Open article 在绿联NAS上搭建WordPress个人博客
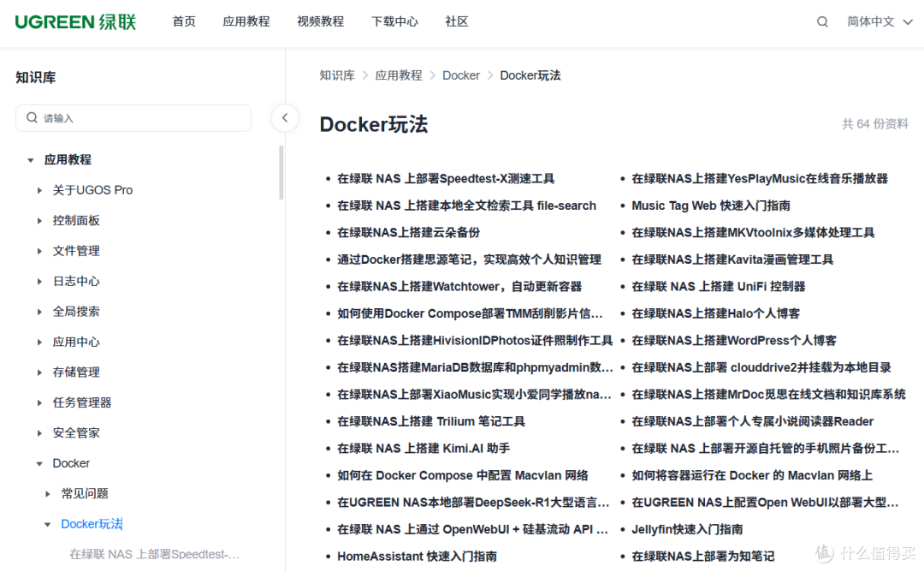Viewport: 924px width, 572px height. pyautogui.click(x=734, y=341)
